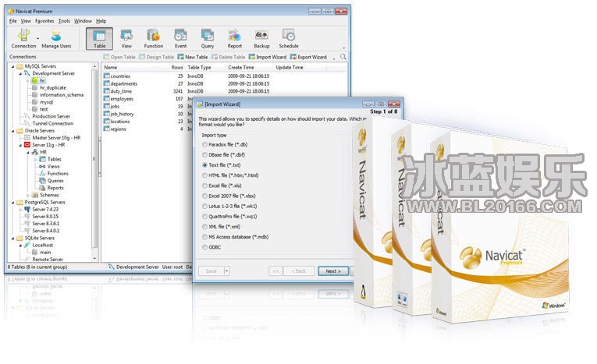The image size is (597, 364).
Task: Select Tables node under HR schema
Action: [50, 159]
